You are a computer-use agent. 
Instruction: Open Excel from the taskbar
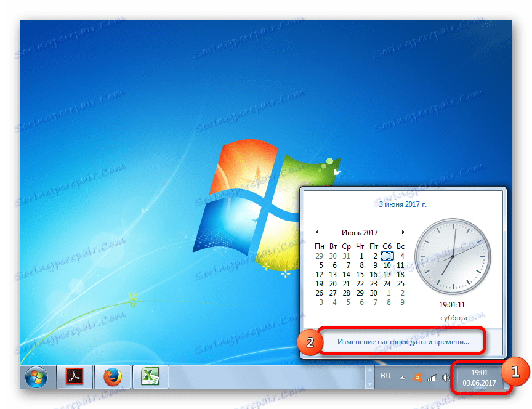[x=150, y=376]
